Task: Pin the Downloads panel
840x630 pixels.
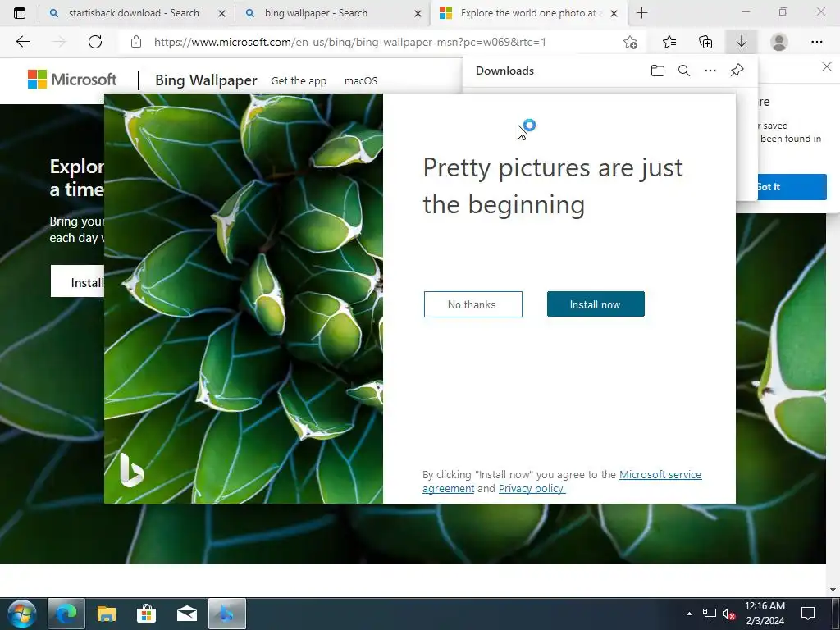Action: 737,71
